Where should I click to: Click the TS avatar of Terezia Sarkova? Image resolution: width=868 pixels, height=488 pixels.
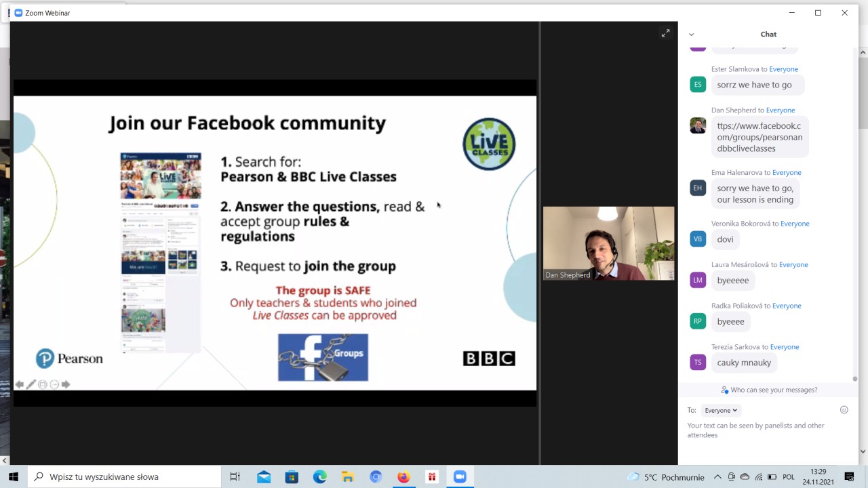(698, 362)
